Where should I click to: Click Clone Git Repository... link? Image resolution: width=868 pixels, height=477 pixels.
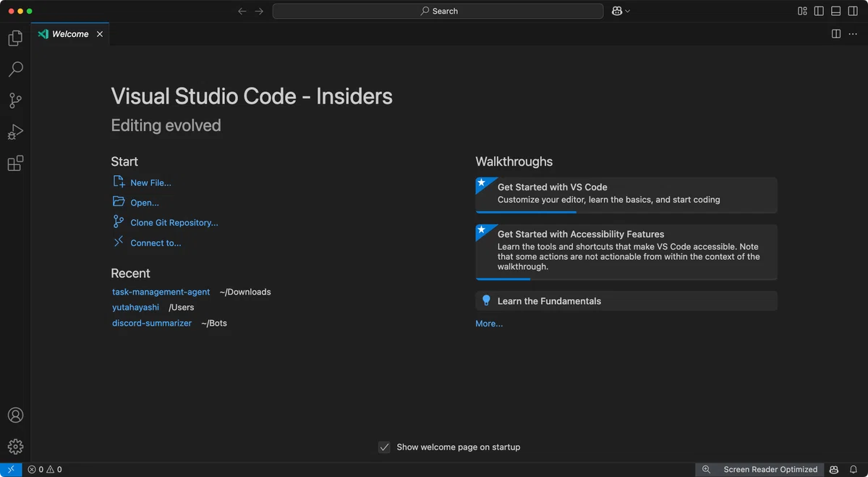pyautogui.click(x=174, y=223)
